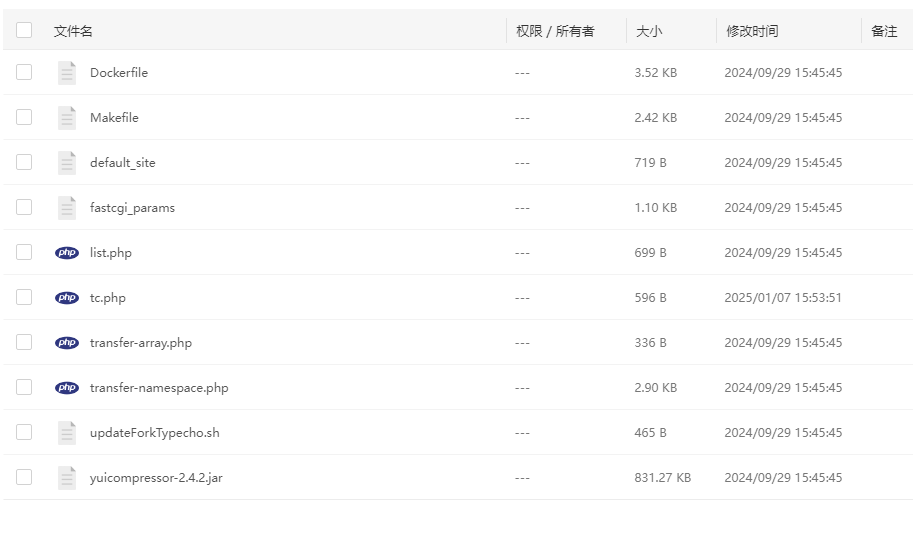Click the PHP icon beside list.php

67,253
